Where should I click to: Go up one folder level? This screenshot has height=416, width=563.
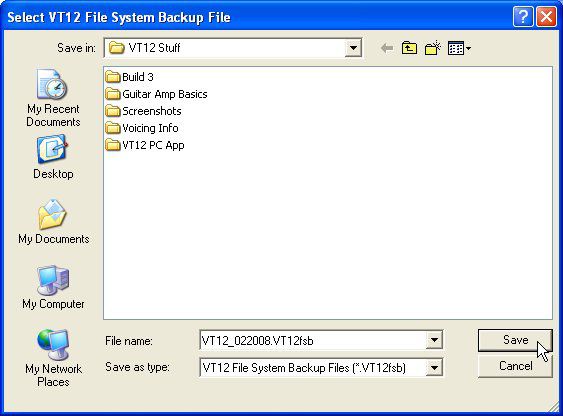click(x=409, y=48)
